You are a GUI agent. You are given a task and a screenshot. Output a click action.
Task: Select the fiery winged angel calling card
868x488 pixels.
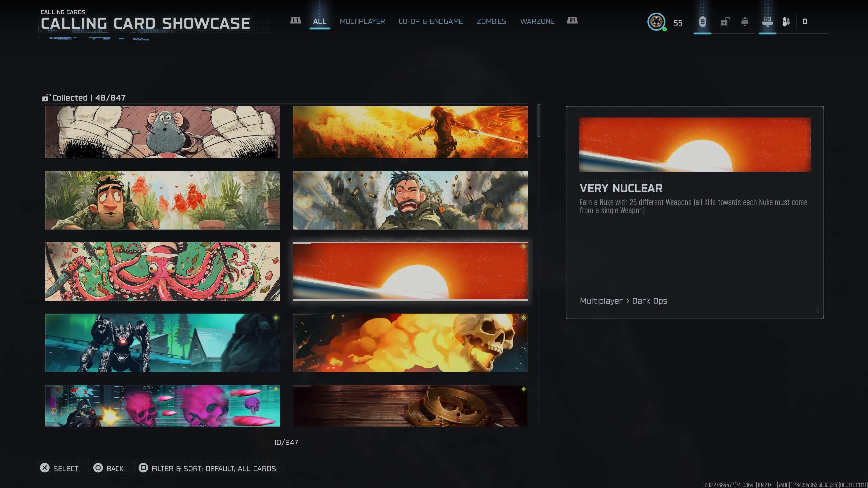(x=410, y=132)
